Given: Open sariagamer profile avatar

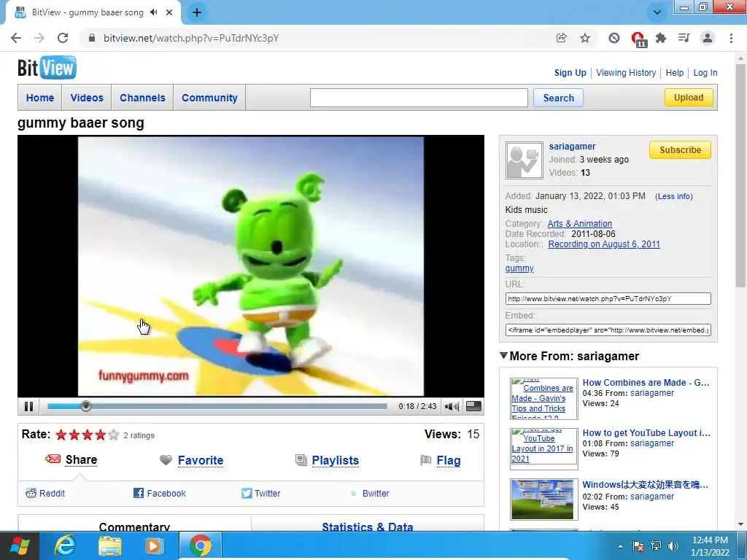Looking at the screenshot, I should (x=524, y=160).
